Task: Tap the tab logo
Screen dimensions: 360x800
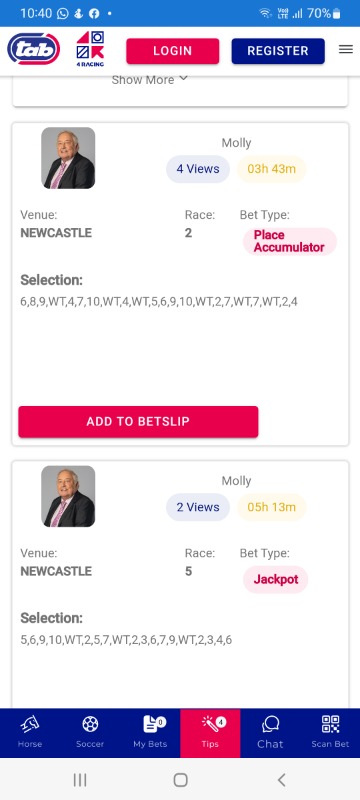Action: point(34,49)
